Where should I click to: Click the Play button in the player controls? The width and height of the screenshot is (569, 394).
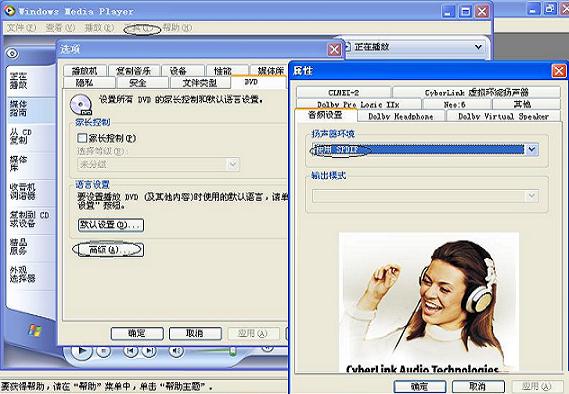click(x=82, y=351)
